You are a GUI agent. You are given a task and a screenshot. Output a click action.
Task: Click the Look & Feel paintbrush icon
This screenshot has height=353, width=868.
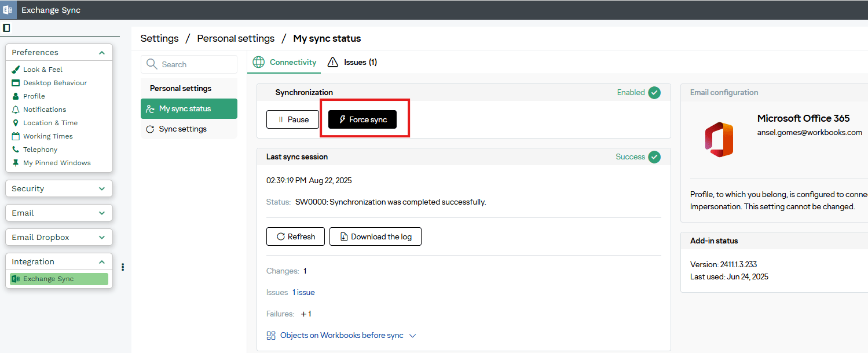[16, 70]
